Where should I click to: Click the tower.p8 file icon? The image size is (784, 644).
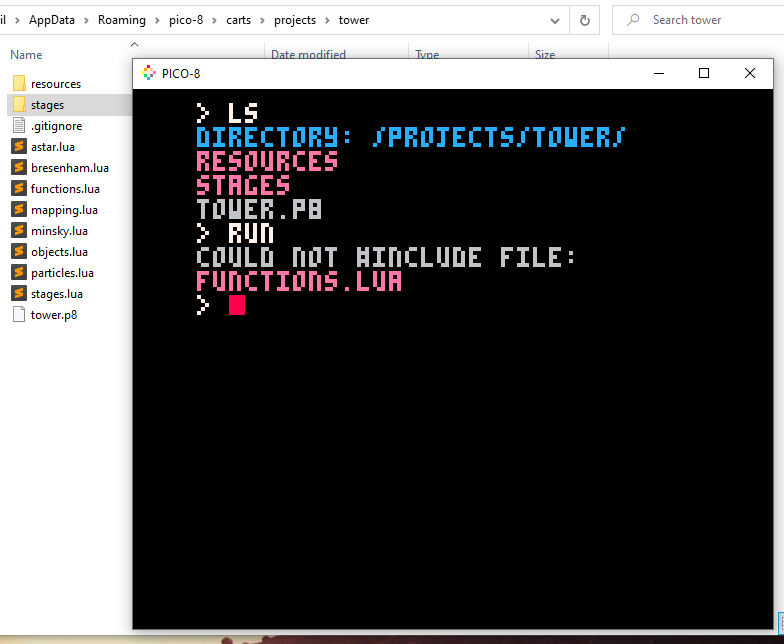[x=19, y=314]
